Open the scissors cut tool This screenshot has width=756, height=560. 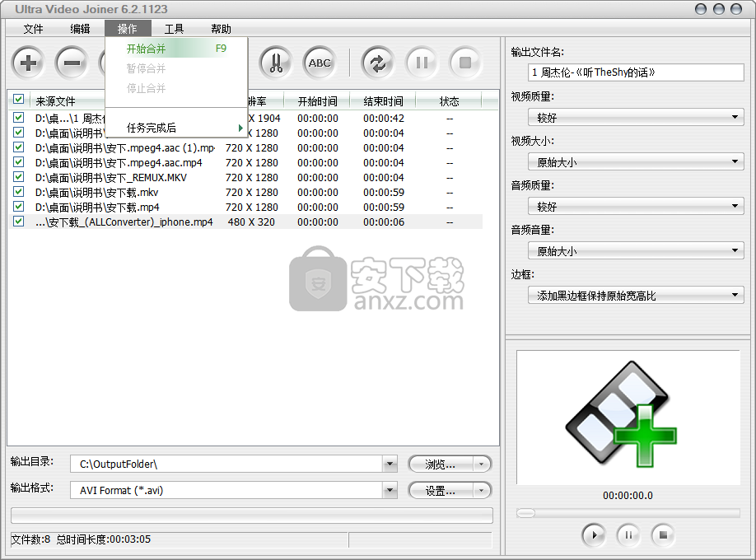pyautogui.click(x=276, y=63)
